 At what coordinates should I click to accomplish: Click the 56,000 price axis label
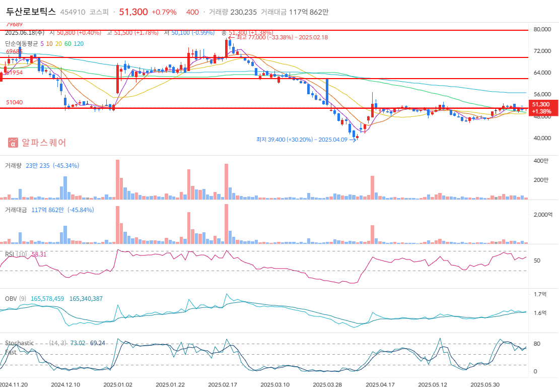tap(542, 95)
